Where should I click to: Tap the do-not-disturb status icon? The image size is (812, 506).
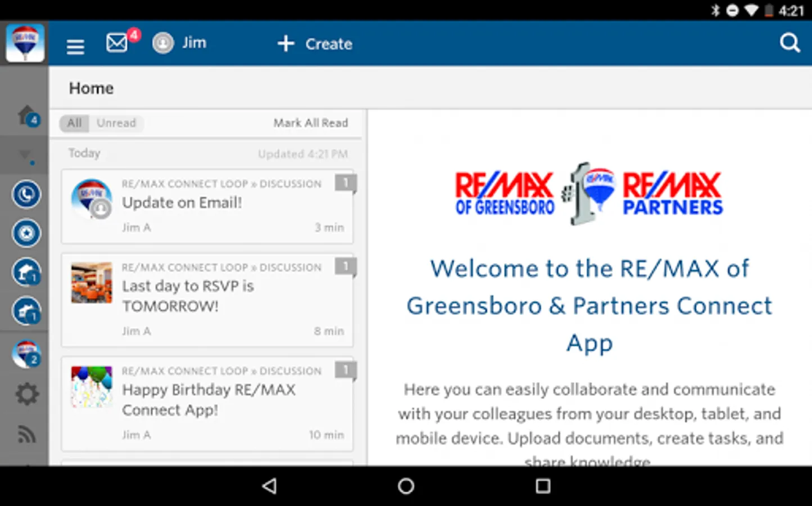click(732, 10)
